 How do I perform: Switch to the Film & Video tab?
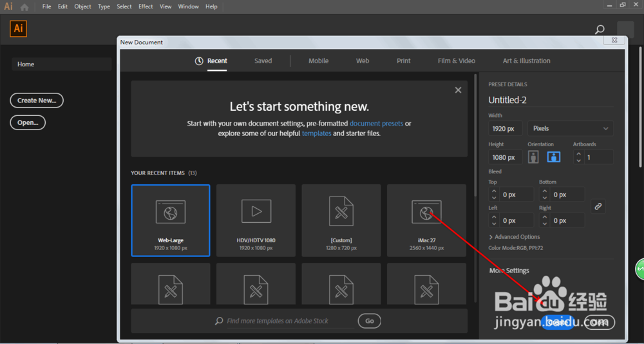click(457, 61)
